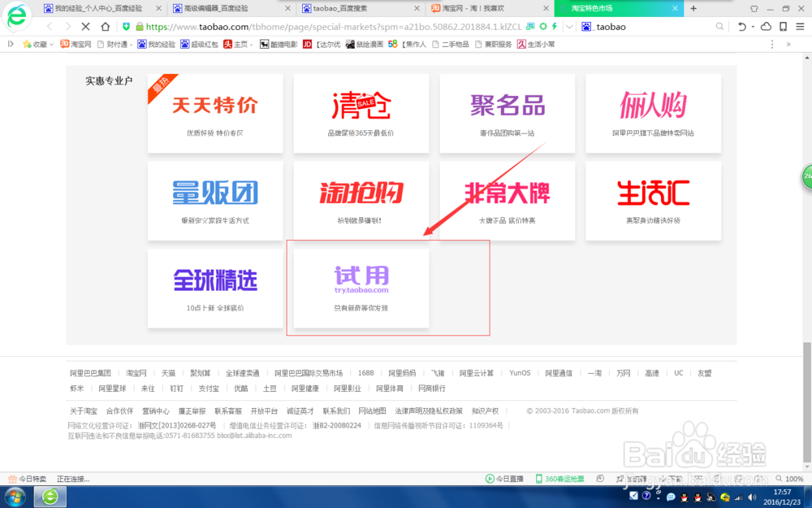812x508 pixels.
Task: Click the volume speaker tray icon
Action: (753, 497)
